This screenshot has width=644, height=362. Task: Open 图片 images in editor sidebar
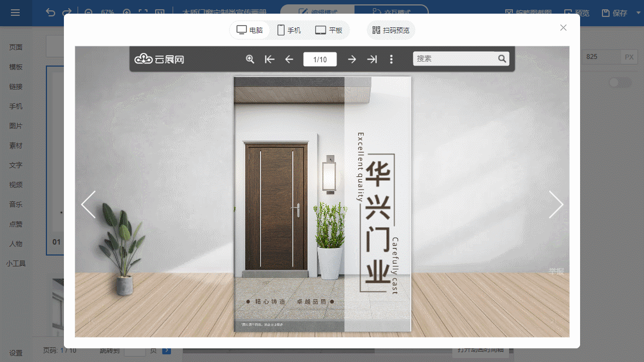[x=16, y=126]
